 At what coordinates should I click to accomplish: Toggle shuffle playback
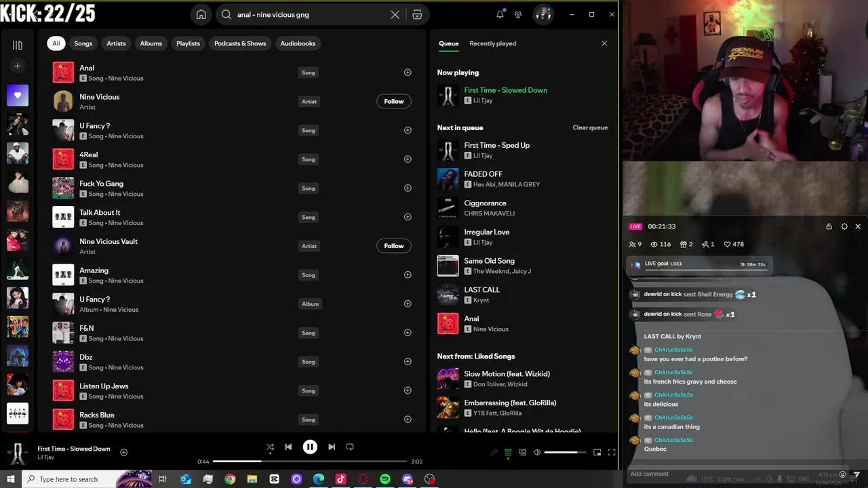point(270,447)
